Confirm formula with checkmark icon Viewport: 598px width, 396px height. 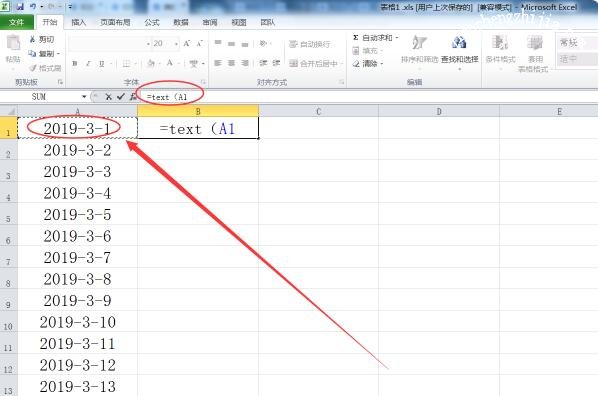121,97
